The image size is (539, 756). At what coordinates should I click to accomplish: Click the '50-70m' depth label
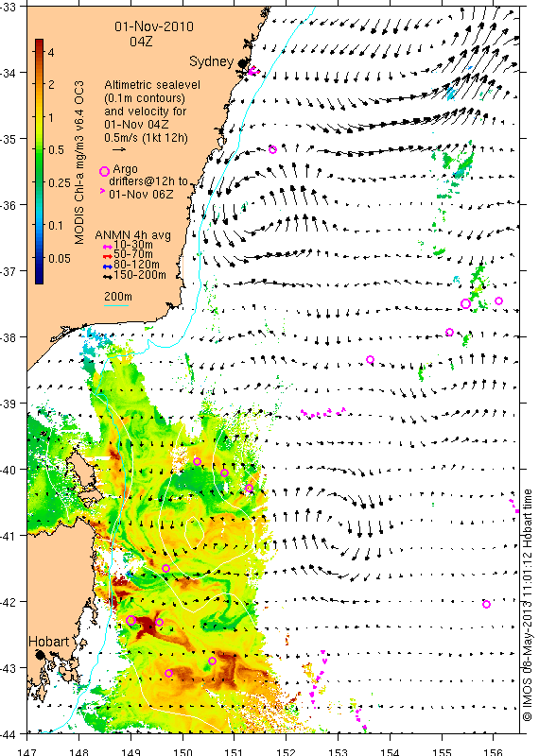point(133,254)
